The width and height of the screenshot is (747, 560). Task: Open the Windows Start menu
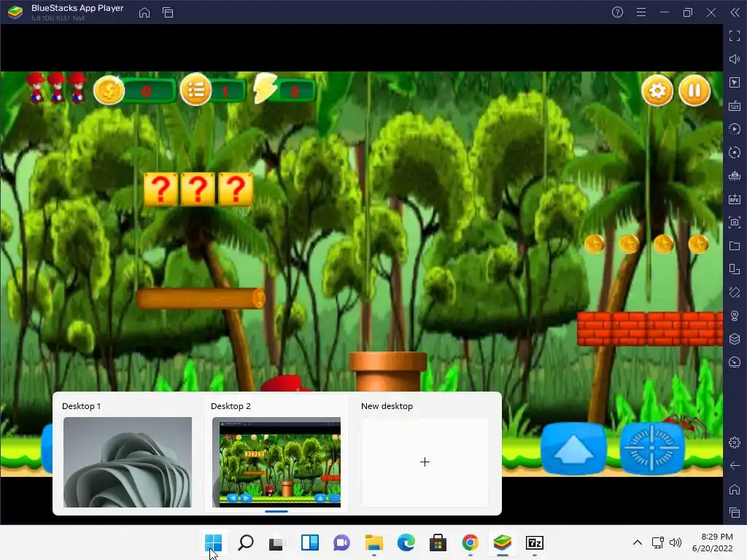click(213, 542)
